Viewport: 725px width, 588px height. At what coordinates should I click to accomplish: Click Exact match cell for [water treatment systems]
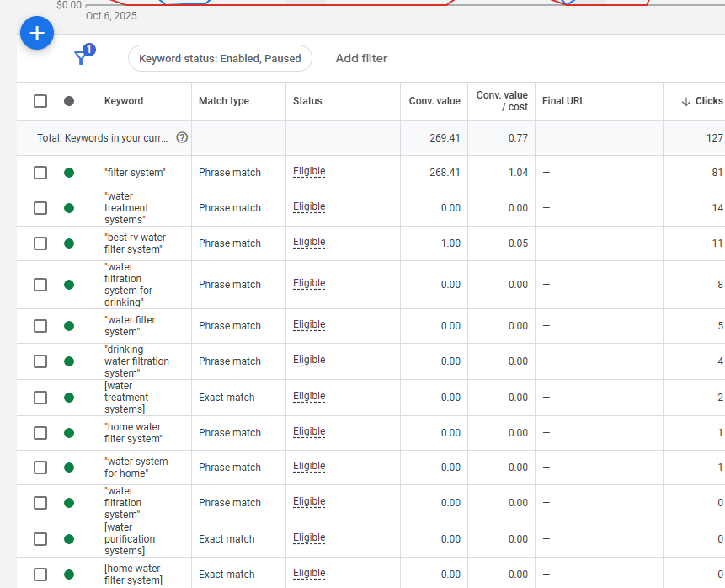[227, 398]
